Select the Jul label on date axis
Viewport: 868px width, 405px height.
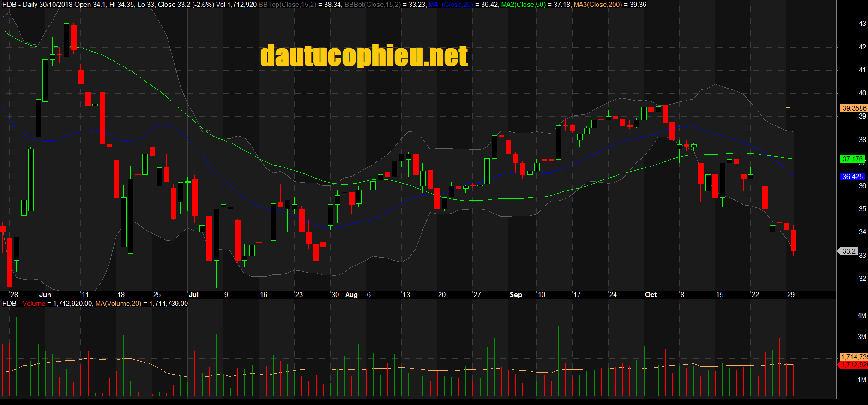coord(193,295)
